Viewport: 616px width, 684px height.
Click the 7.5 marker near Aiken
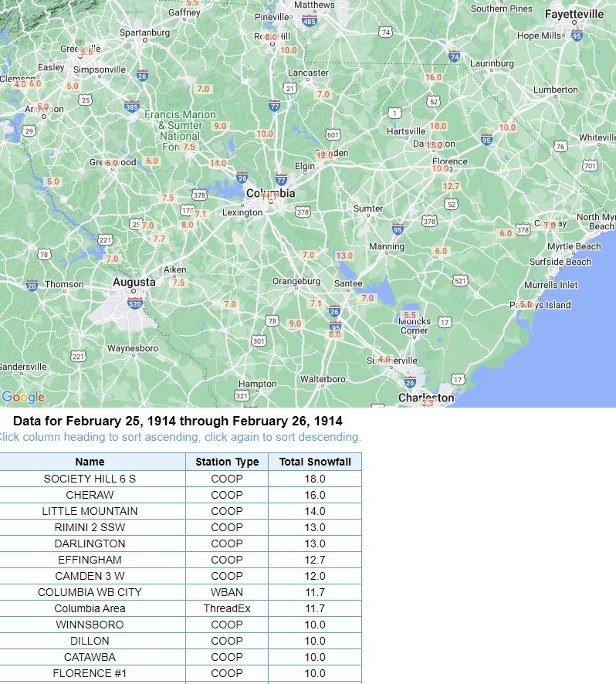tap(178, 283)
